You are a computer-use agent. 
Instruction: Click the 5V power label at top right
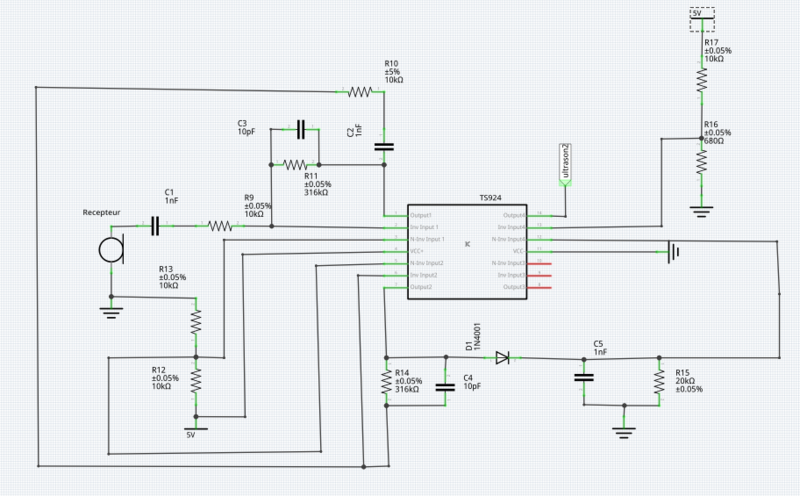click(x=702, y=18)
